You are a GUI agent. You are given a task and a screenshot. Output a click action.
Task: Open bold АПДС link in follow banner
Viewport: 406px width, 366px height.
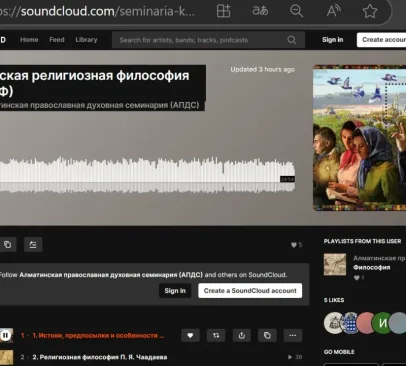click(111, 275)
